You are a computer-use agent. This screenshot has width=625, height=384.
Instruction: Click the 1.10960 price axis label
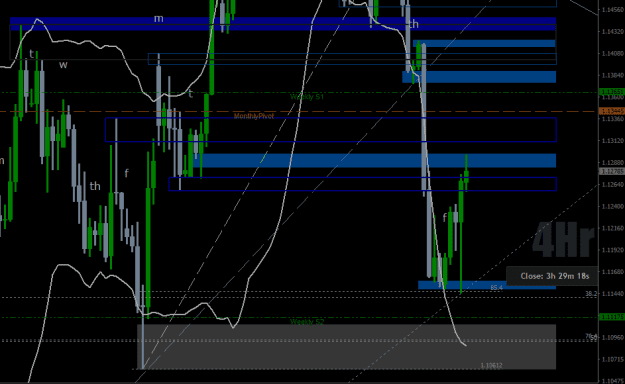[x=613, y=337]
